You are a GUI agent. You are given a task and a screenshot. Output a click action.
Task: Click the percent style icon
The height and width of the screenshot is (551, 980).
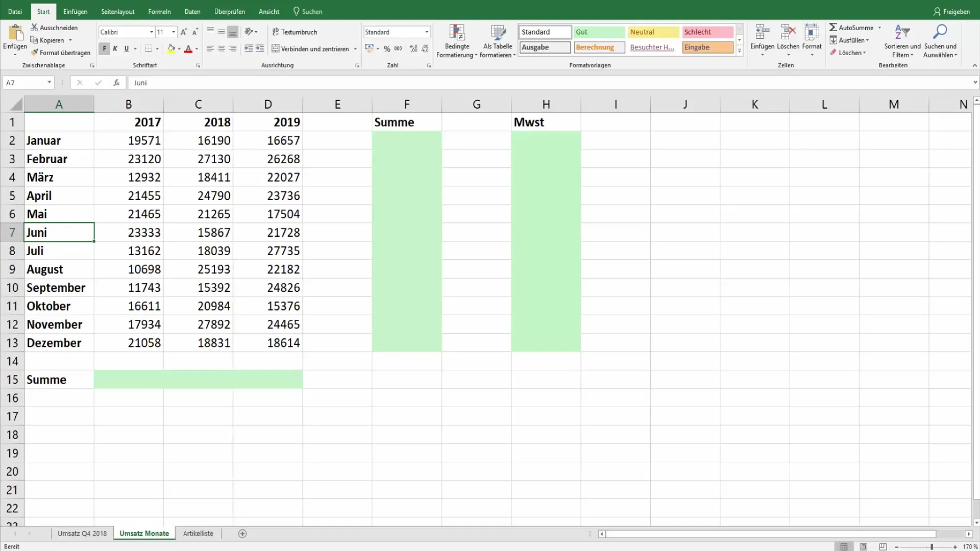[387, 48]
